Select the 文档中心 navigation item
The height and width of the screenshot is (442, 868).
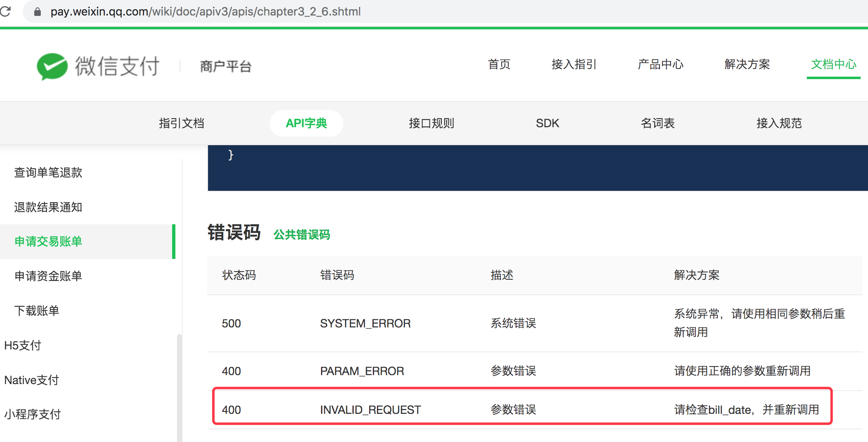coord(833,64)
